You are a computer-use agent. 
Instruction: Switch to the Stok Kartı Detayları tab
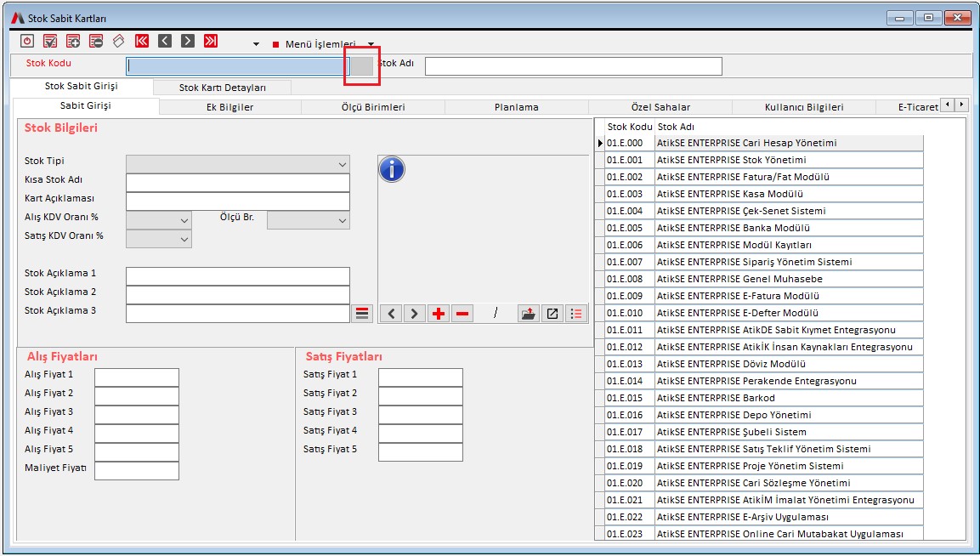(223, 88)
